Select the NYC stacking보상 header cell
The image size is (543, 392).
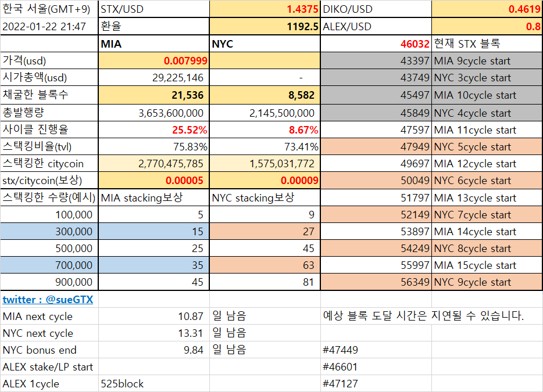tap(265, 198)
